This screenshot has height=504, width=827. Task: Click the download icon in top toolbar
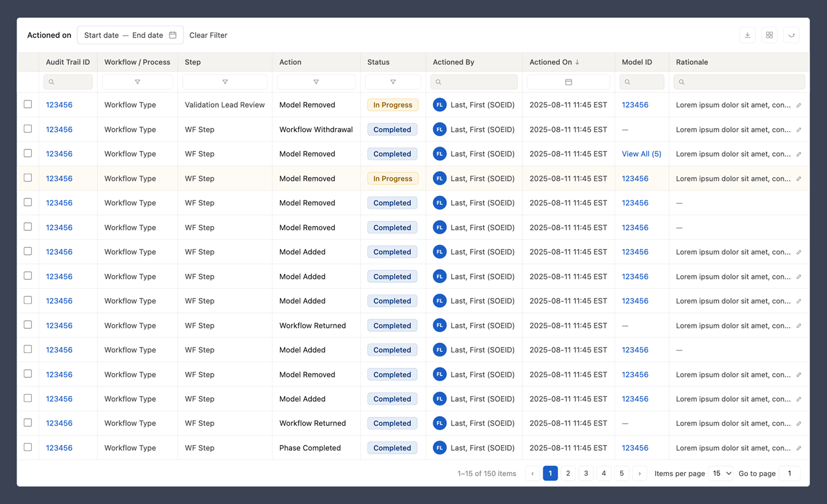click(x=747, y=35)
